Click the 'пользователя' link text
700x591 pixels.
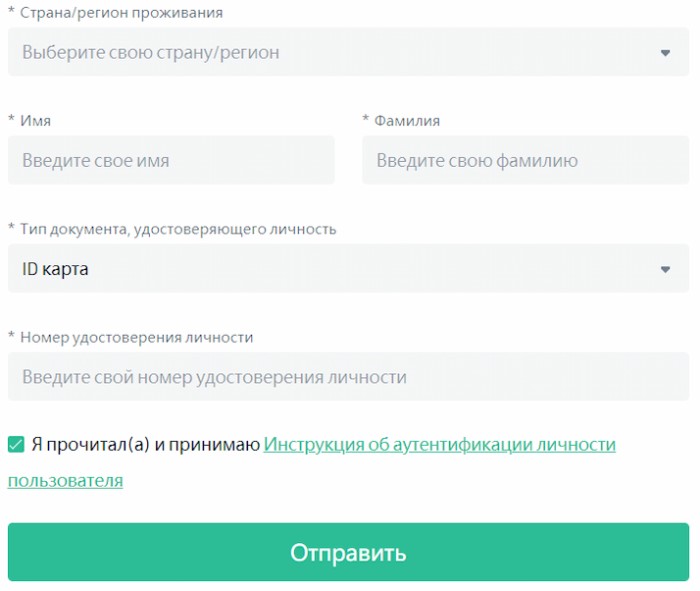[x=65, y=481]
